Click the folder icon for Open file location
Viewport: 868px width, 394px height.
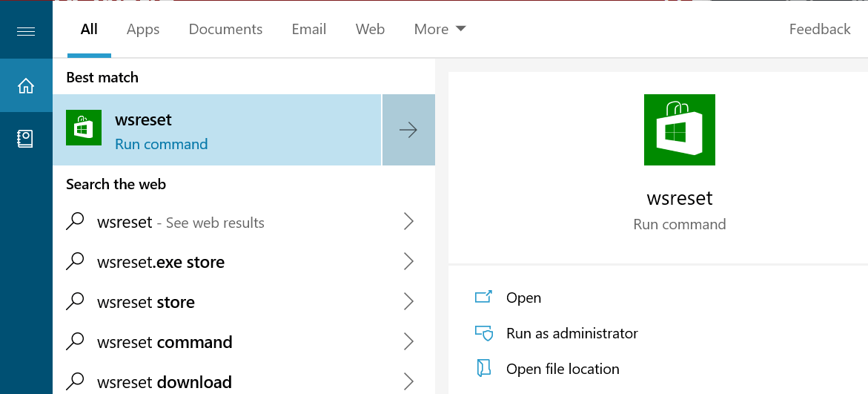tap(483, 369)
